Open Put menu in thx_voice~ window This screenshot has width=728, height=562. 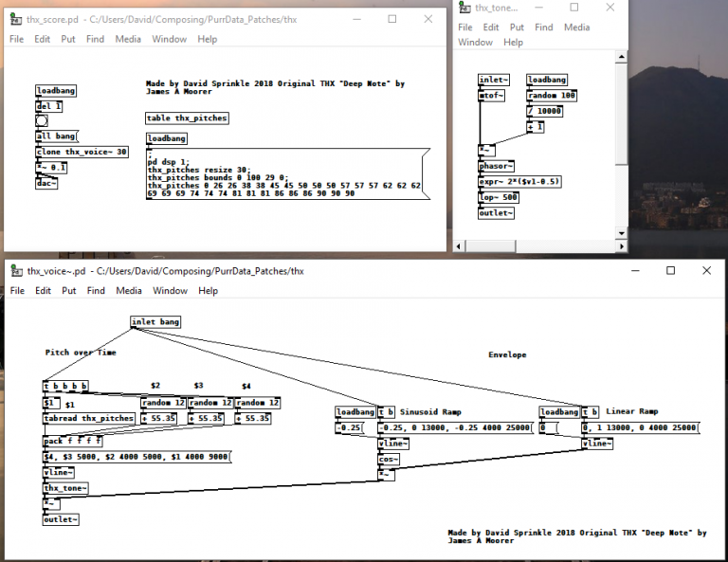pyautogui.click(x=68, y=291)
